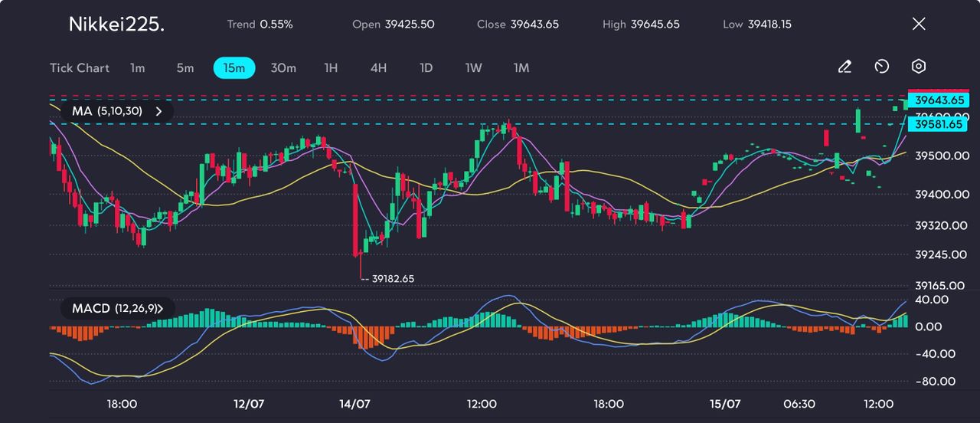Screen dimensions: 980x423
Task: Choose the 1W weekly timeframe
Action: [x=474, y=68]
